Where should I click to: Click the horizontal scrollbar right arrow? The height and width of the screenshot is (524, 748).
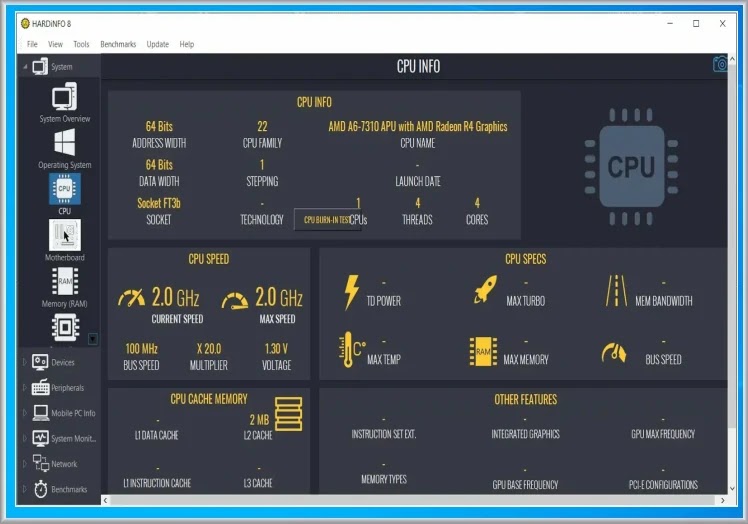pos(722,500)
